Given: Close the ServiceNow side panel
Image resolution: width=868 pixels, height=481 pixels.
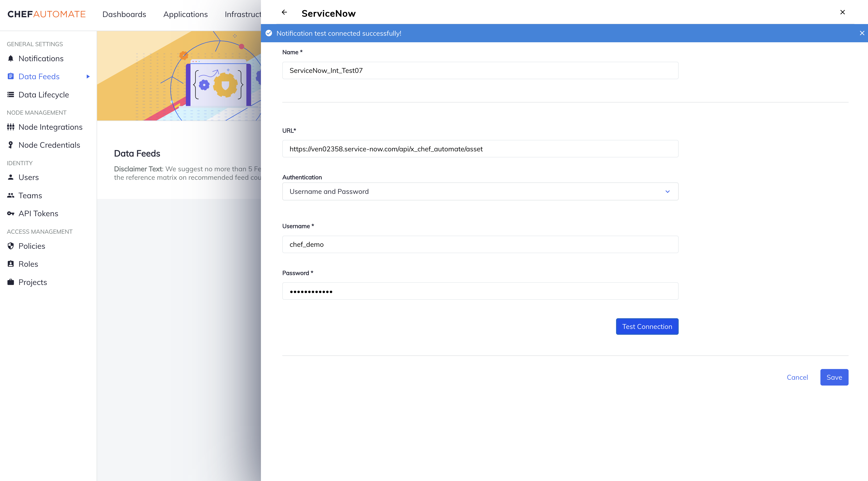Looking at the screenshot, I should [842, 12].
